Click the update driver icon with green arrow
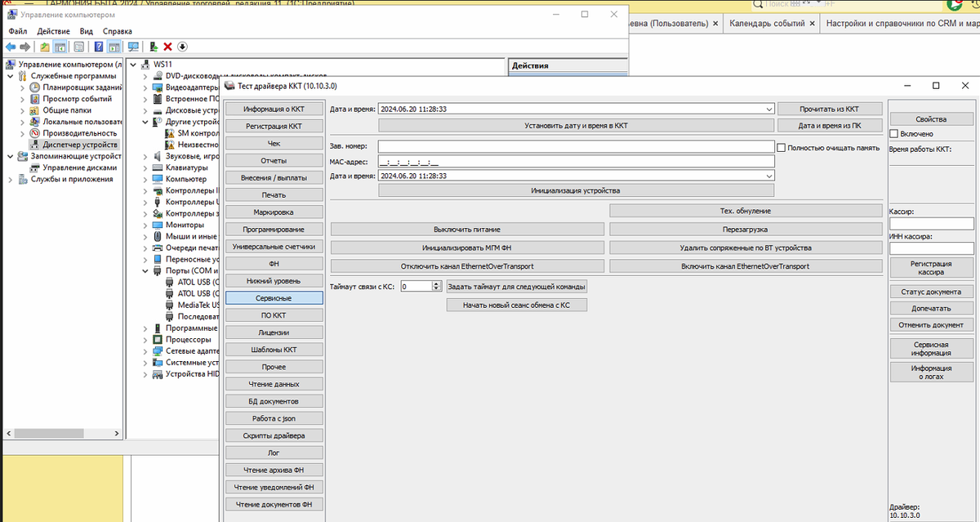 coord(153,47)
